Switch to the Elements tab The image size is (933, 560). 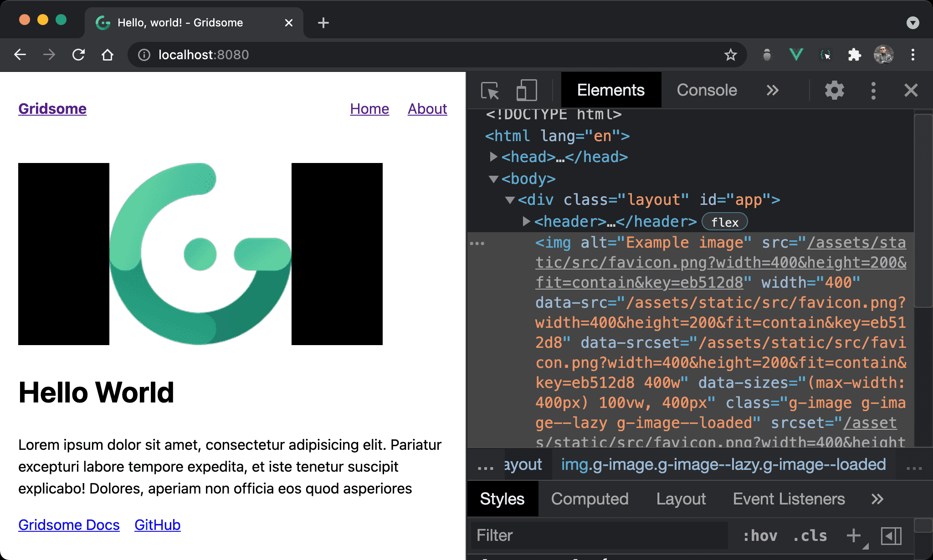tap(611, 90)
